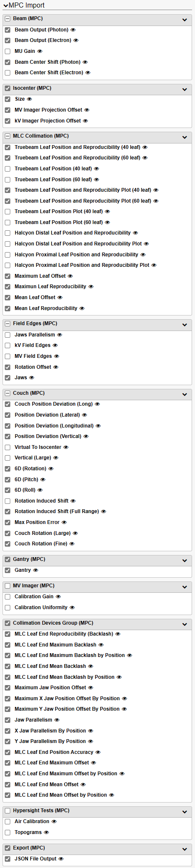Collapse the Beam (MPC) section chevron
This screenshot has width=195, height=868.
click(185, 20)
